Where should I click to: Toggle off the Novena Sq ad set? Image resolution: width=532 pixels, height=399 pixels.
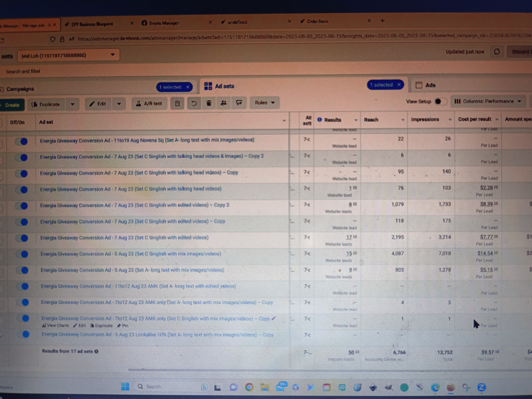click(22, 141)
